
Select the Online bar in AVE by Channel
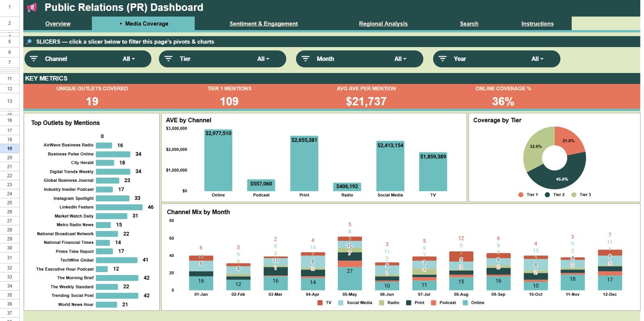[218, 160]
